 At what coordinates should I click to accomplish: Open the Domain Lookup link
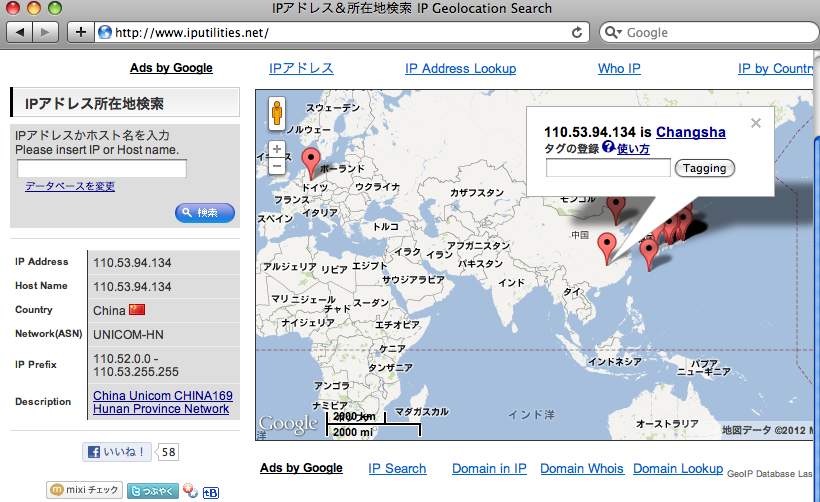click(678, 469)
